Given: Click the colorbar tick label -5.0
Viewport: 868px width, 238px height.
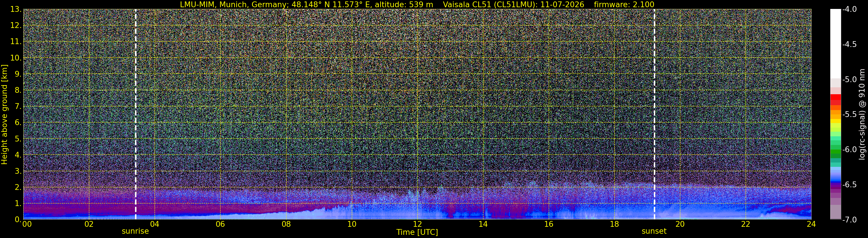Looking at the screenshot, I should [x=850, y=80].
